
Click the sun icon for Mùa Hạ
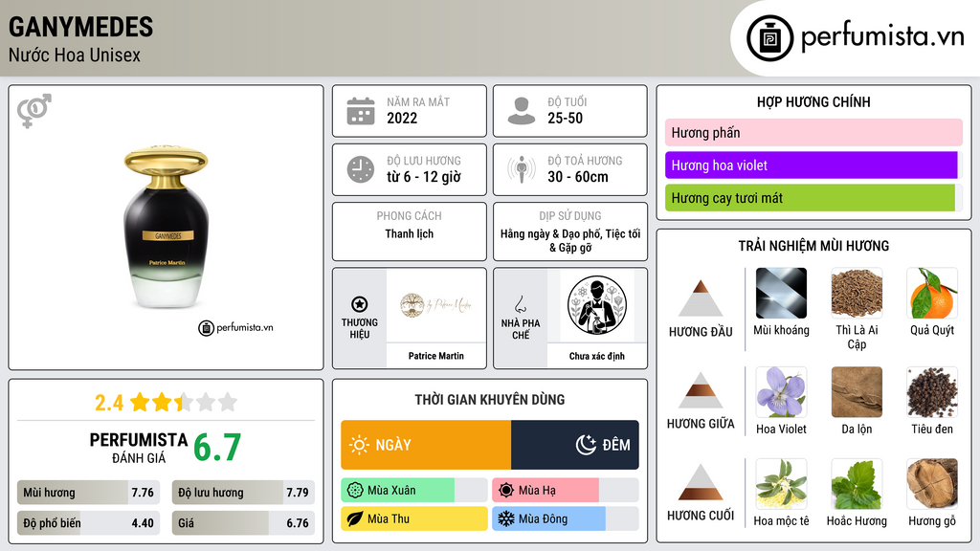click(x=506, y=491)
